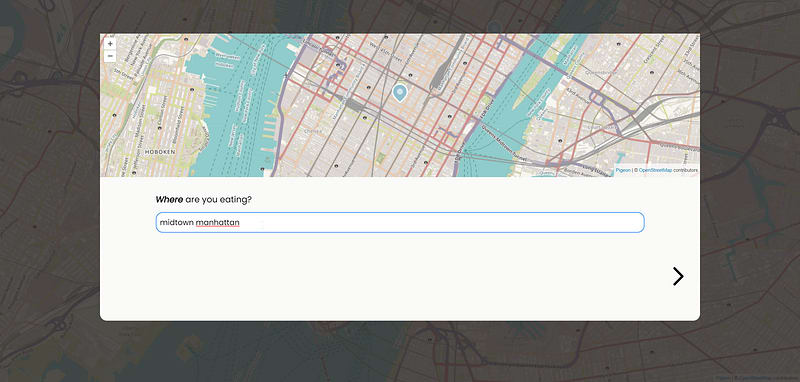Open the Pigeon attribution link
This screenshot has height=382, width=800.
[x=623, y=170]
